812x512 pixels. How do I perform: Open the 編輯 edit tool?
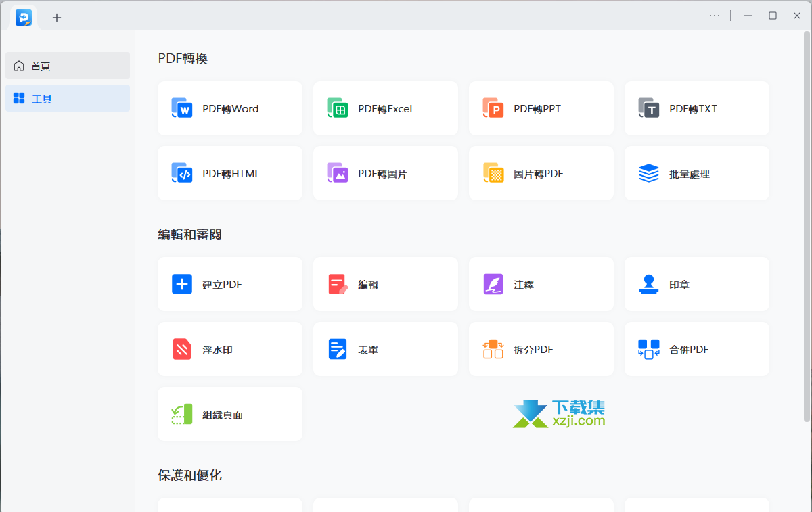point(386,284)
